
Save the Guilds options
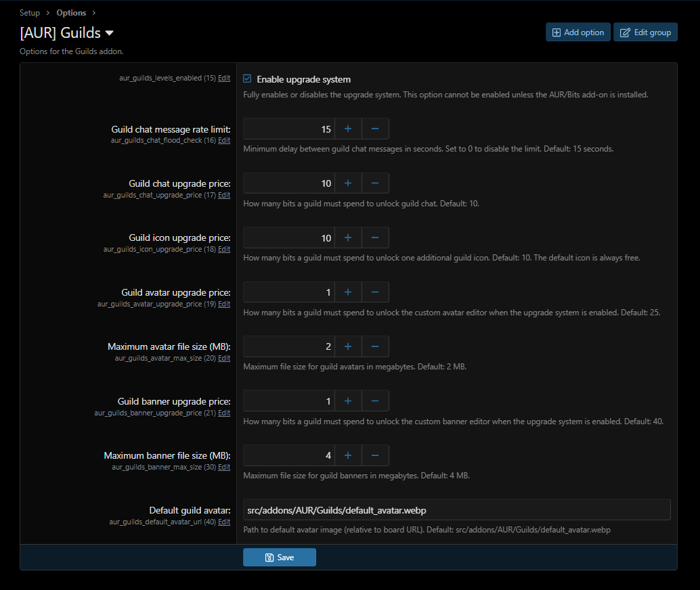[x=280, y=557]
